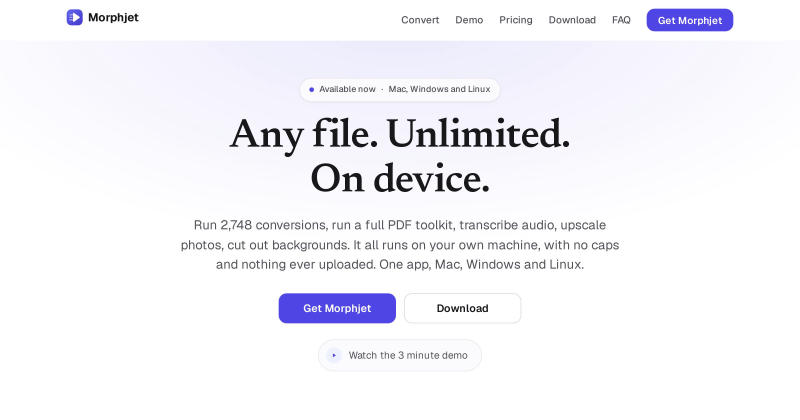The height and width of the screenshot is (420, 800).
Task: Click the Morphjet brand name text
Action: (113, 17)
